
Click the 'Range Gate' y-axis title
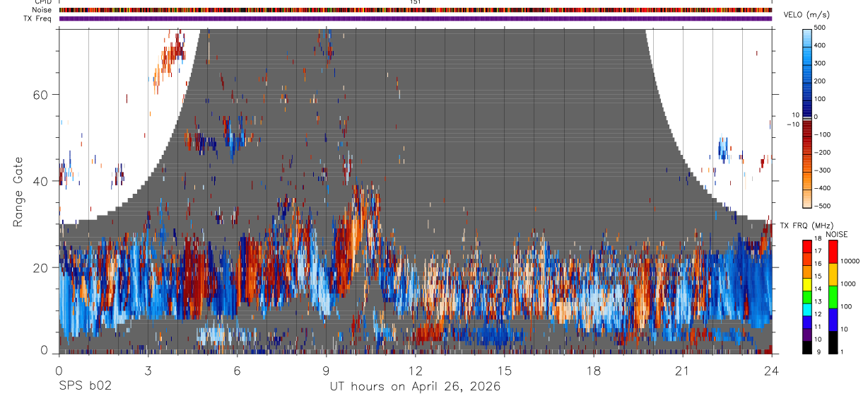tap(17, 191)
